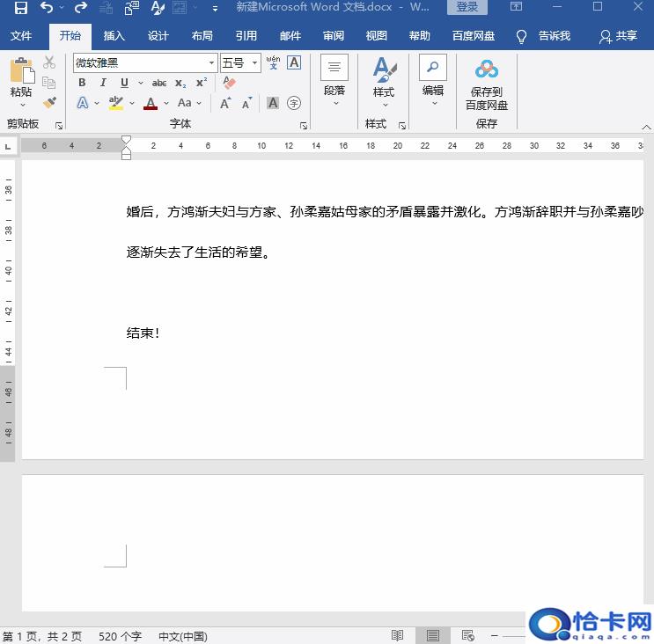Click the phonetic guide (wén) icon

[x=273, y=62]
